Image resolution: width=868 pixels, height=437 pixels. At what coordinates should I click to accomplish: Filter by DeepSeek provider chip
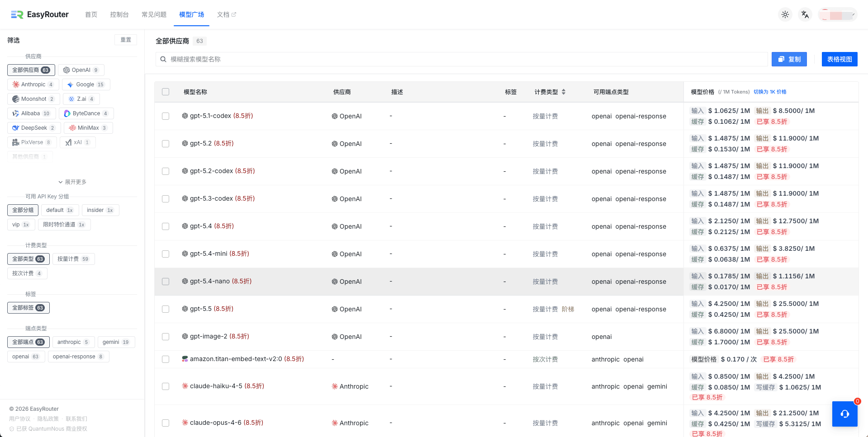[x=34, y=128]
